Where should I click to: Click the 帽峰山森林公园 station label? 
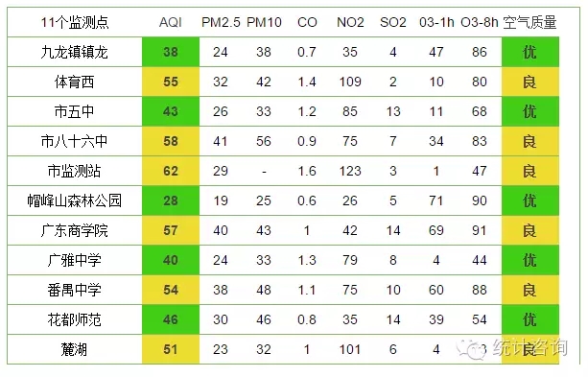(74, 200)
